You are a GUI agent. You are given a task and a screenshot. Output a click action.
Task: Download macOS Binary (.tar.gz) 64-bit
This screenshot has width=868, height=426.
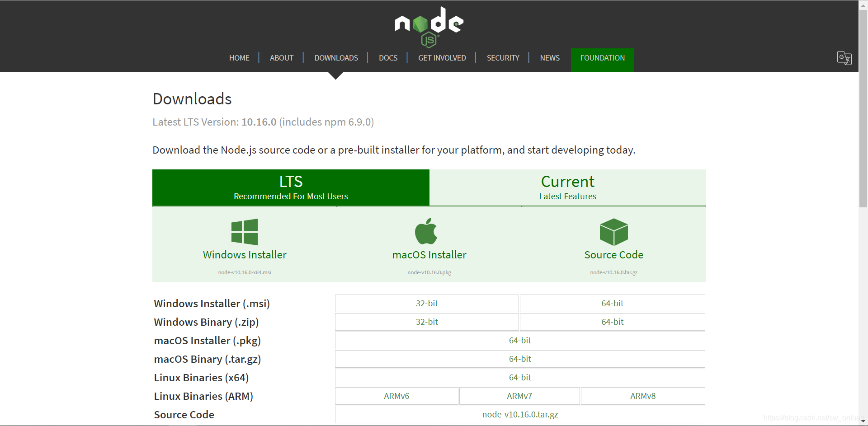coord(520,359)
